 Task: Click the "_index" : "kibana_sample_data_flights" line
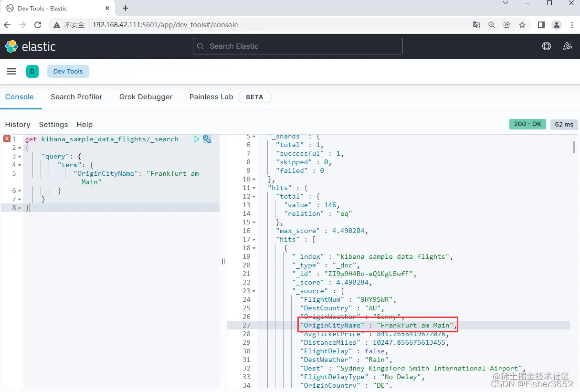pos(373,256)
